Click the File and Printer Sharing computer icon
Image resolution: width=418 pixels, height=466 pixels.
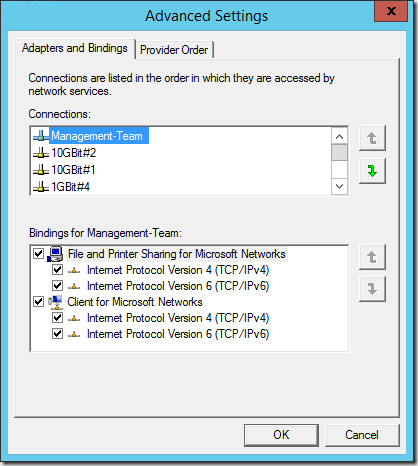[55, 254]
